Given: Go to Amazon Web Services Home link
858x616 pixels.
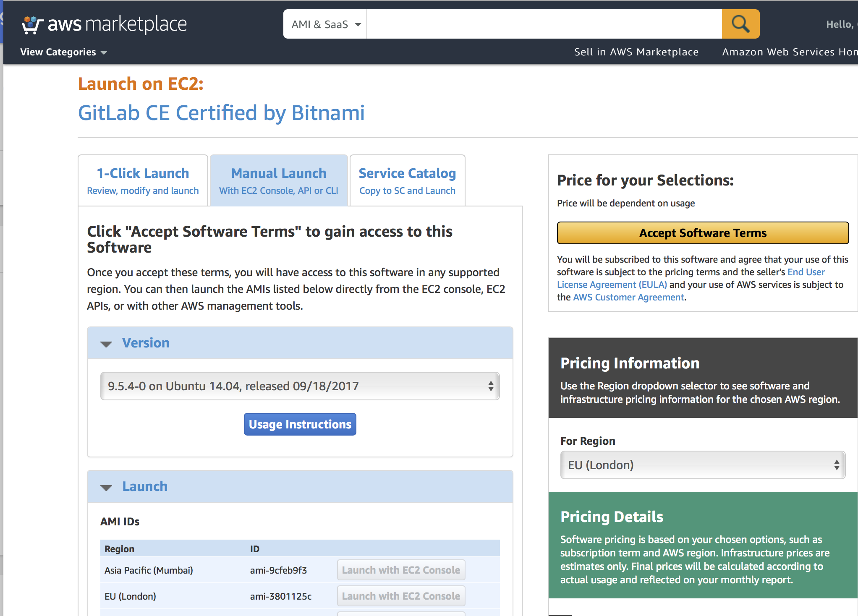Looking at the screenshot, I should 790,52.
